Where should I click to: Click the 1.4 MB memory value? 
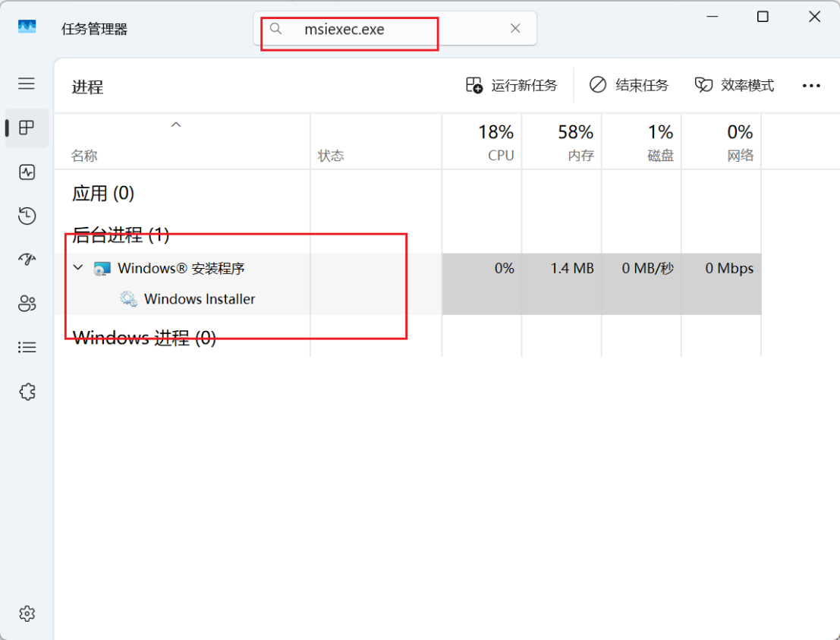tap(572, 268)
